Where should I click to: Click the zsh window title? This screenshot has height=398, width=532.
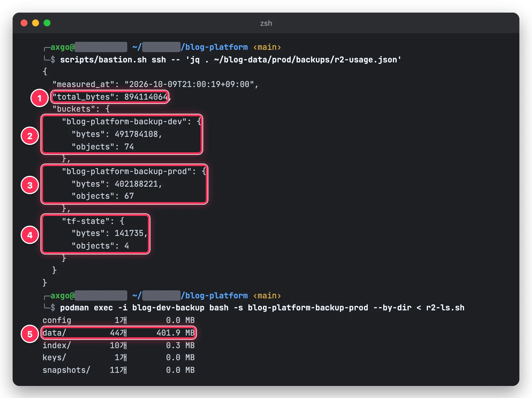click(266, 23)
